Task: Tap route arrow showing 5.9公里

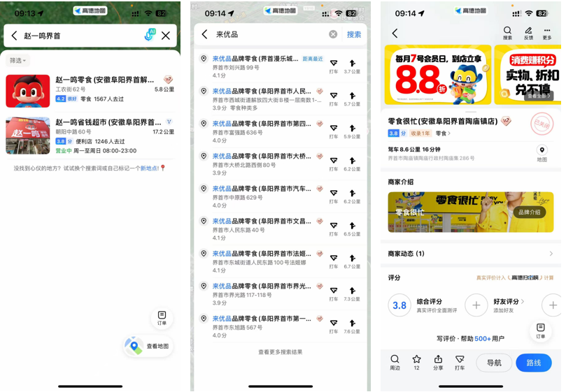Action: coord(352,131)
